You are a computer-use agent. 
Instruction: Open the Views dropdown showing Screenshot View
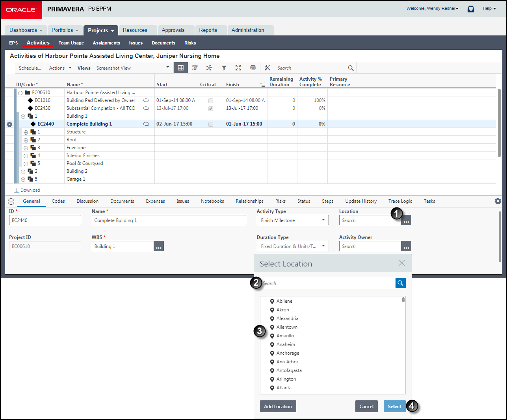pos(133,68)
